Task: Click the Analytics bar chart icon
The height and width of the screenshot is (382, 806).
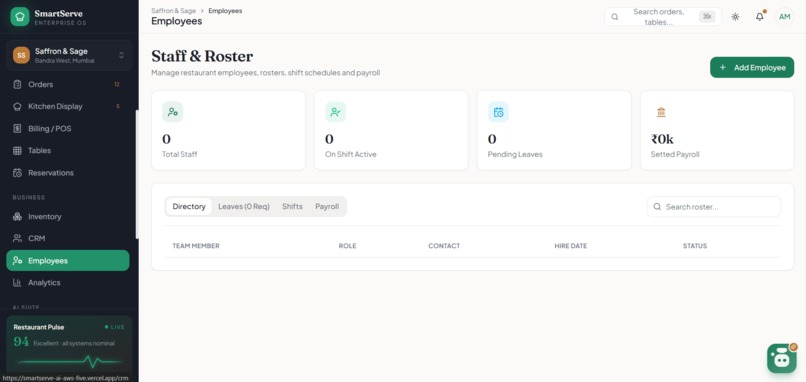Action: [17, 283]
